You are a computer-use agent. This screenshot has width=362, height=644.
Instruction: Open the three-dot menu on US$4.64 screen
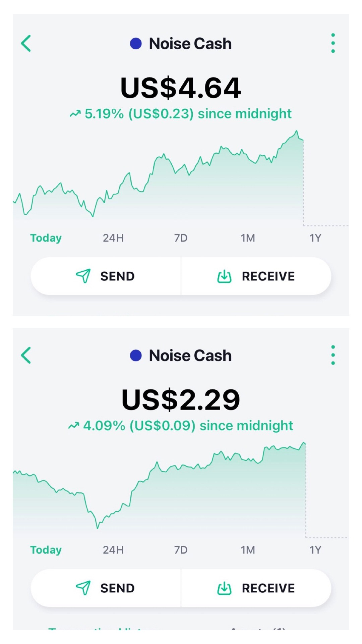point(333,43)
